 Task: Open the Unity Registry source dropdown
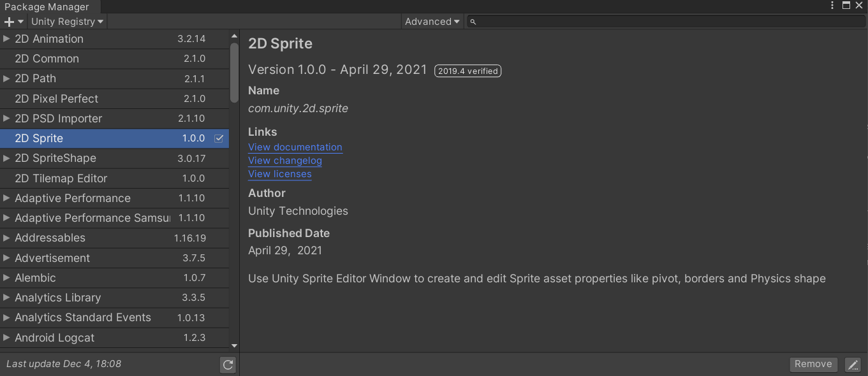coord(67,22)
